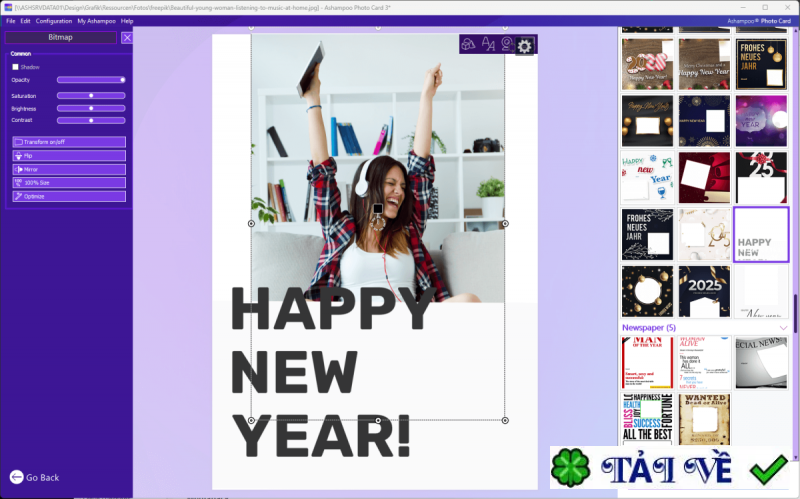Close the Bitmap panel with the X

coord(127,38)
